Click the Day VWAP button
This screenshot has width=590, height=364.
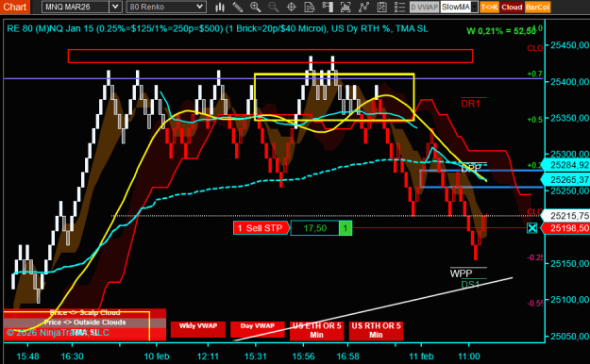258,329
